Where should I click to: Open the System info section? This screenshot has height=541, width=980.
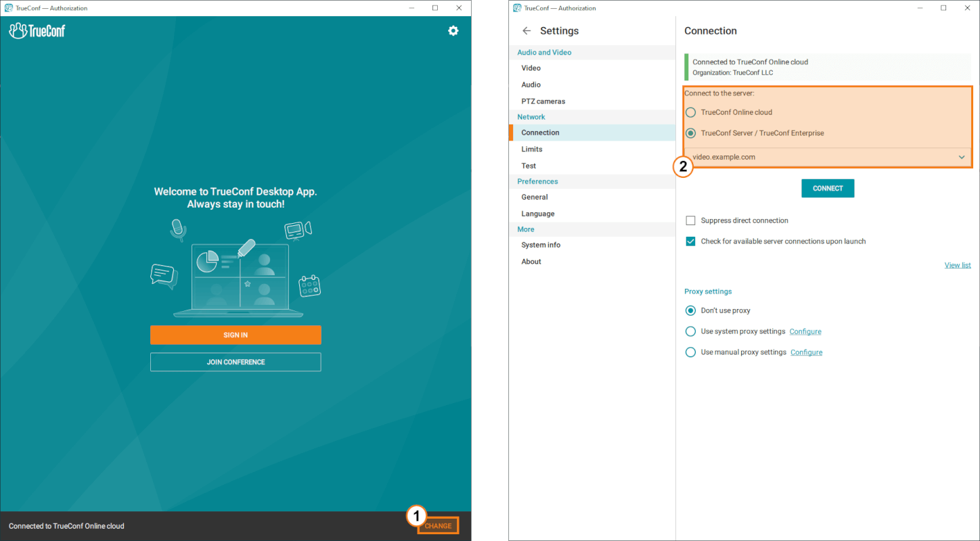[592, 245]
